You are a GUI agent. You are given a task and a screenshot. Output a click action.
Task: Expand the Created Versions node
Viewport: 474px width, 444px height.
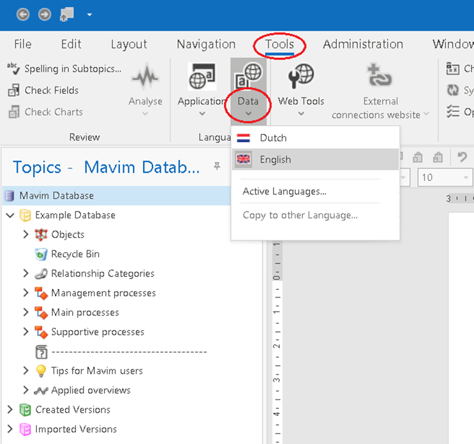tap(10, 410)
